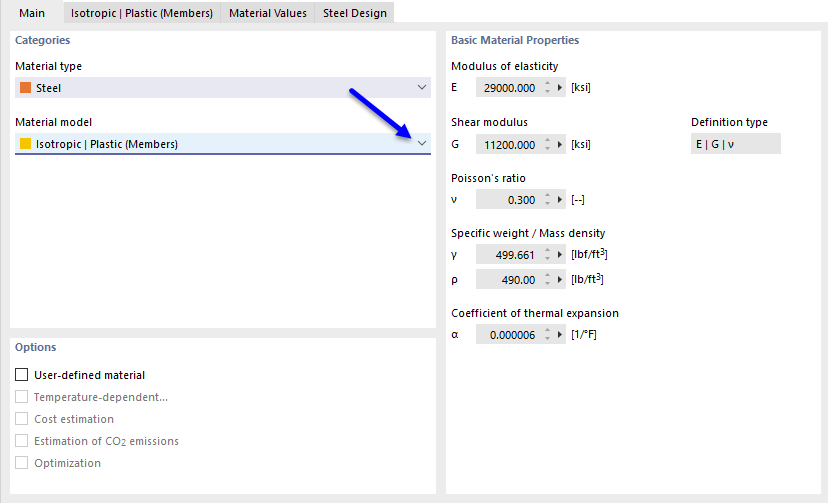Open the Steel Design tab
This screenshot has height=503, width=828.
[354, 13]
